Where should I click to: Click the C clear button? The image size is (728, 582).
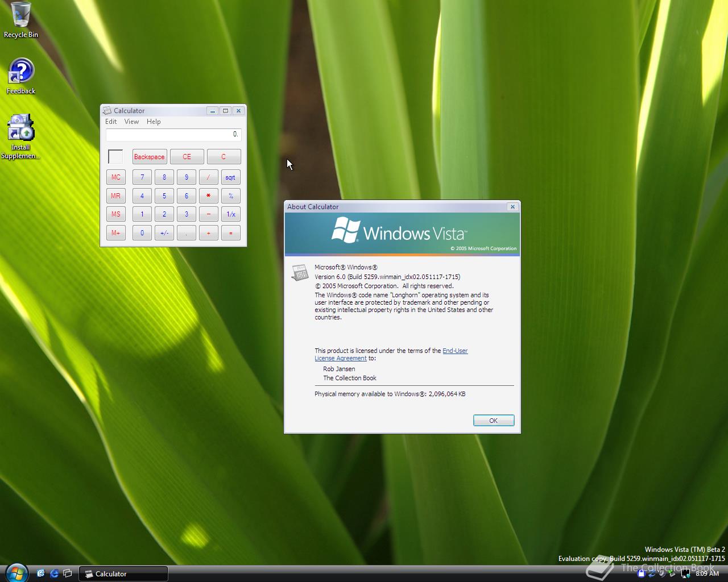pyautogui.click(x=224, y=157)
